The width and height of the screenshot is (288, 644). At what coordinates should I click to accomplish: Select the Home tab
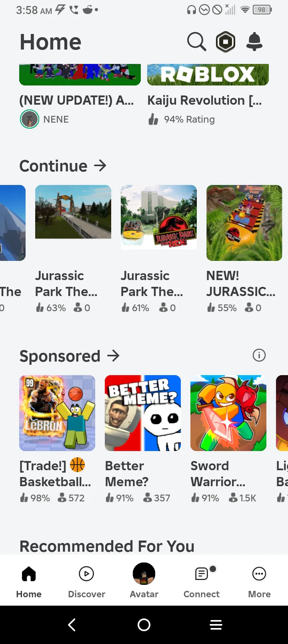pos(29,580)
